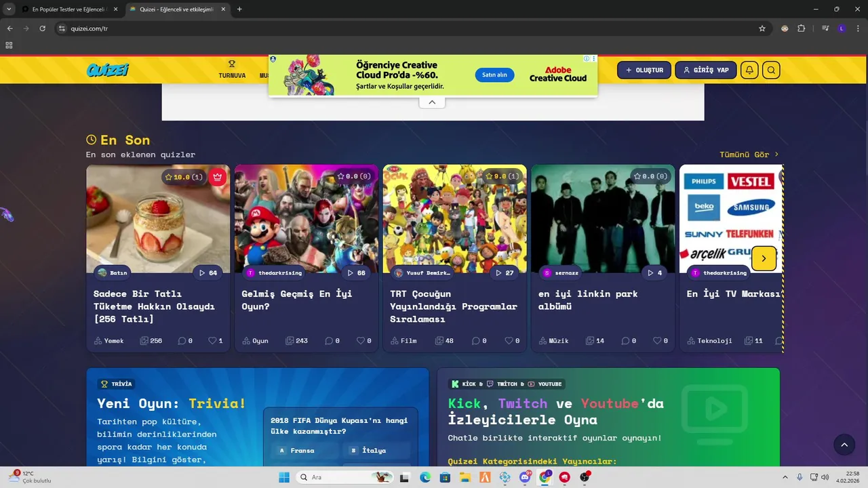Select answer B İtalya in the trivia preview

376,450
